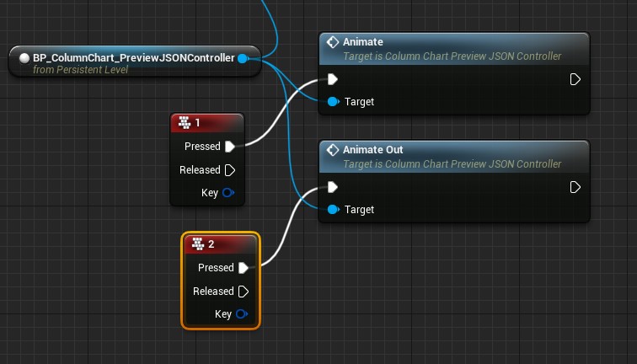The height and width of the screenshot is (364, 637).
Task: Select the Animate node by its title
Action: [x=363, y=42]
